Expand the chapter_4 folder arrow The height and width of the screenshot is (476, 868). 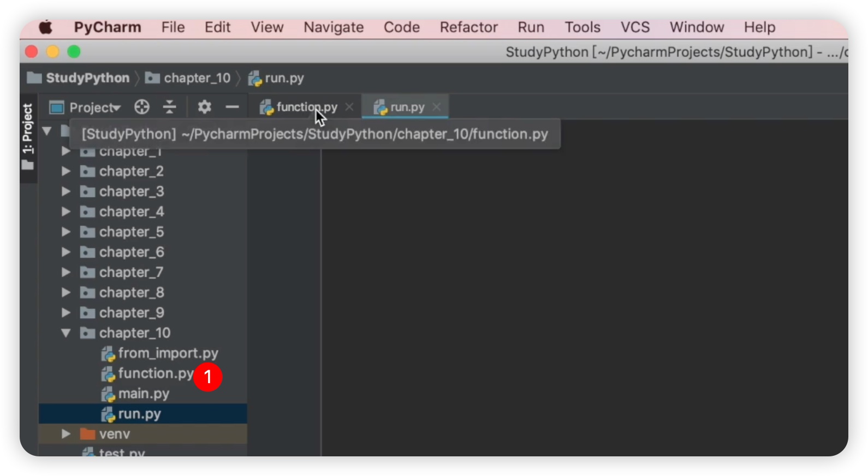click(66, 212)
